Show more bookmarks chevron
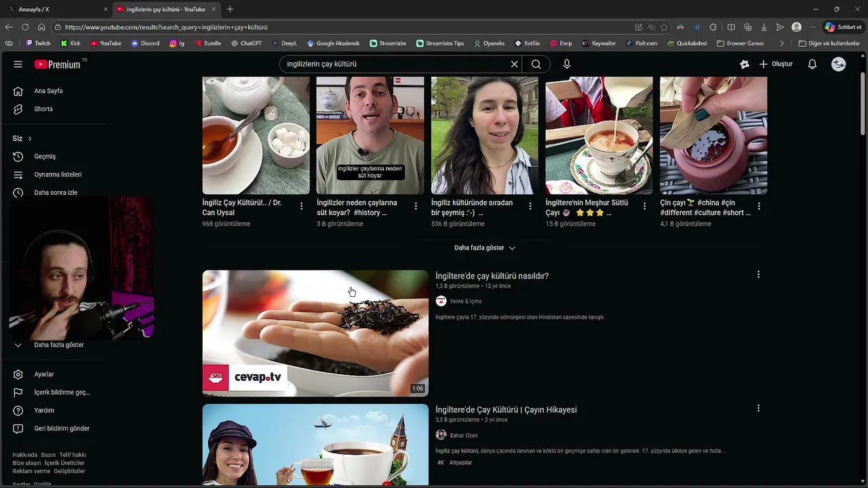Screen dimensions: 868x488 click(782, 43)
